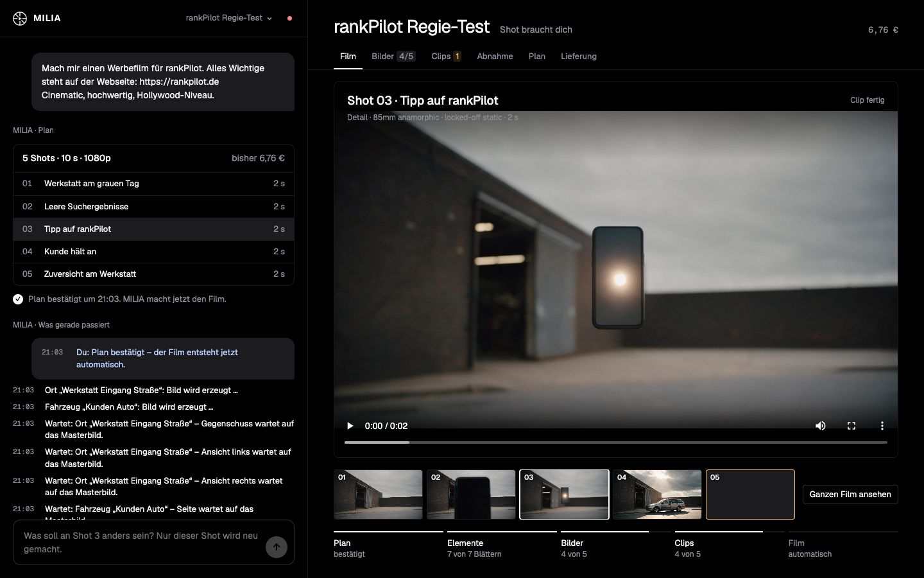Select shot 04 Kunde hält an in plan
This screenshot has height=578, width=924.
pos(153,252)
